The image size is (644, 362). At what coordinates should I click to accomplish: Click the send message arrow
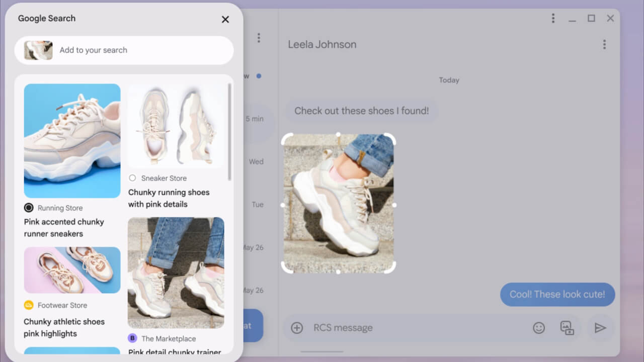pos(600,328)
